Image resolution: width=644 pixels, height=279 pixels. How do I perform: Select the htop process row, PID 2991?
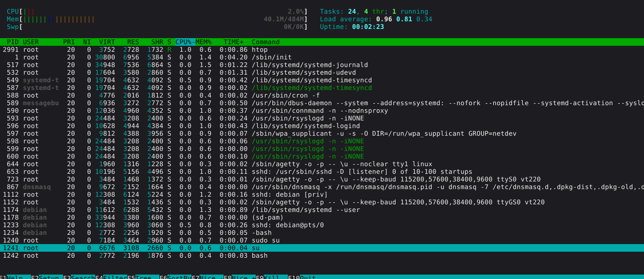(259, 50)
